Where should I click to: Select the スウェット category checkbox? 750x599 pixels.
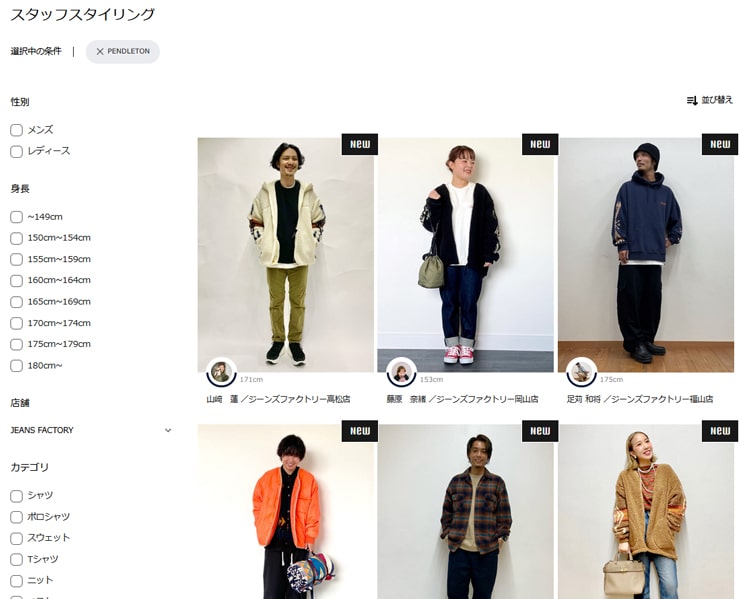[x=16, y=538]
